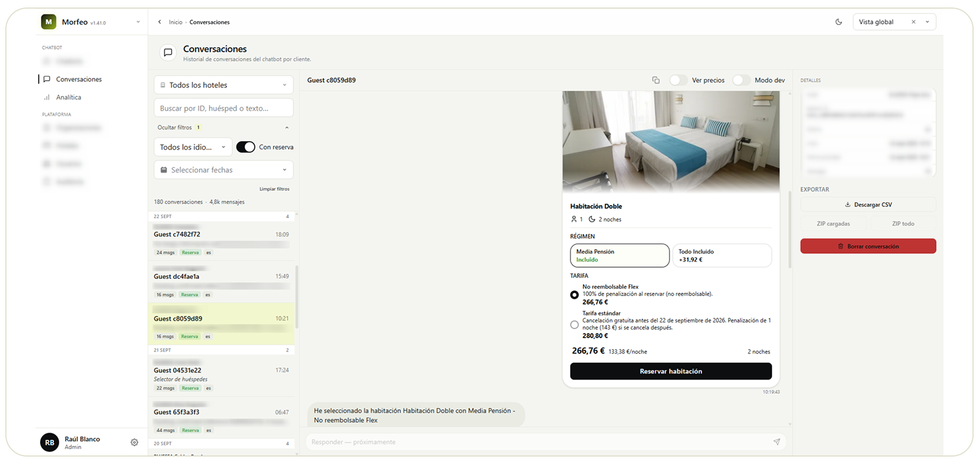
Task: Click Reservar habitación button
Action: 671,371
